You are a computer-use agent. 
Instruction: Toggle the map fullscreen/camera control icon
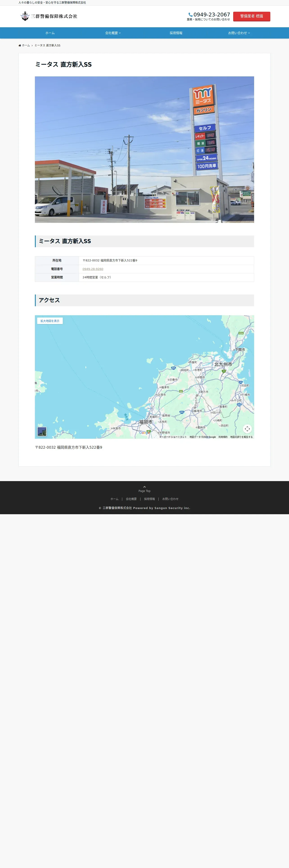click(247, 429)
